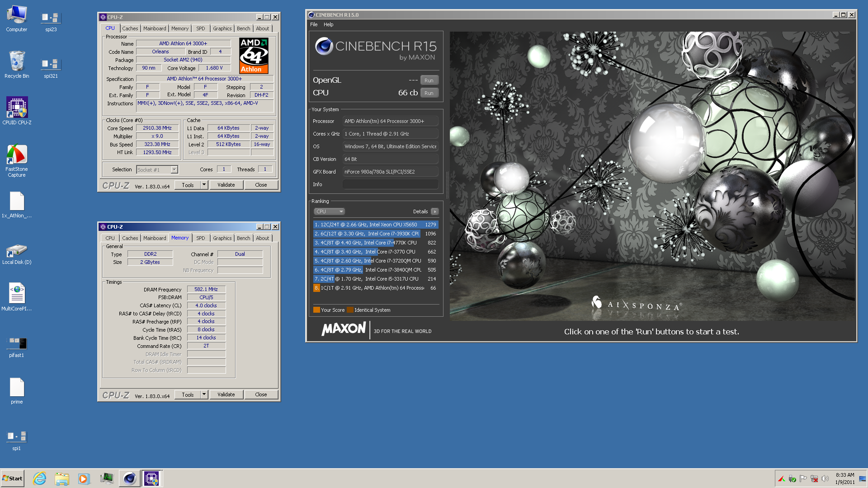This screenshot has height=488, width=868.
Task: Select the pifast1 desktop icon
Action: coord(17,347)
